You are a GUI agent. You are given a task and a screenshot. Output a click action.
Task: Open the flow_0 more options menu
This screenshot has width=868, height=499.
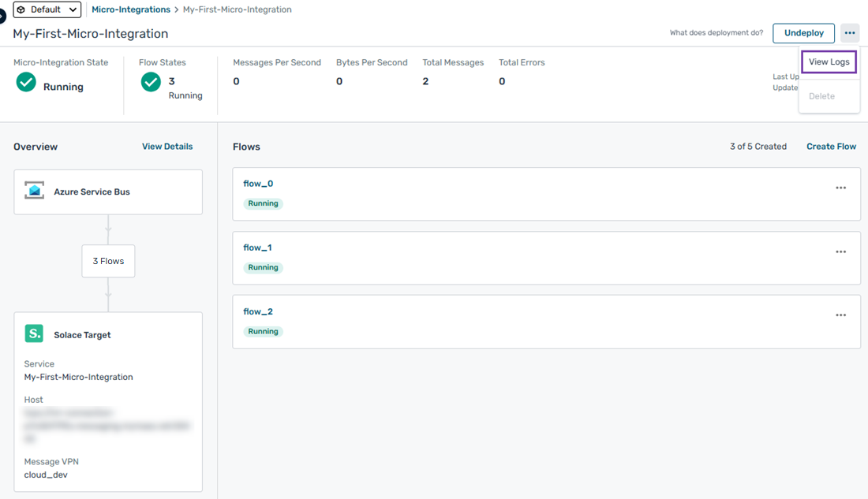[x=840, y=188]
